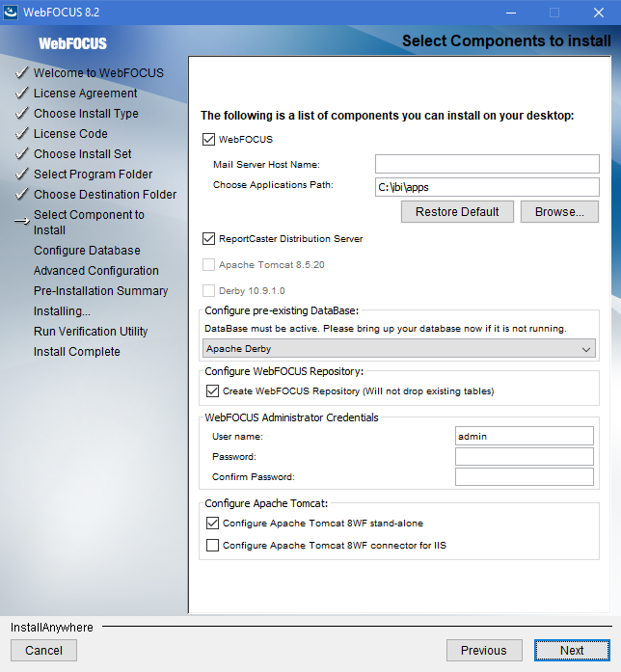Screen dimensions: 621x672
Task: Click the Select Program Folder step
Action: pyautogui.click(x=93, y=174)
